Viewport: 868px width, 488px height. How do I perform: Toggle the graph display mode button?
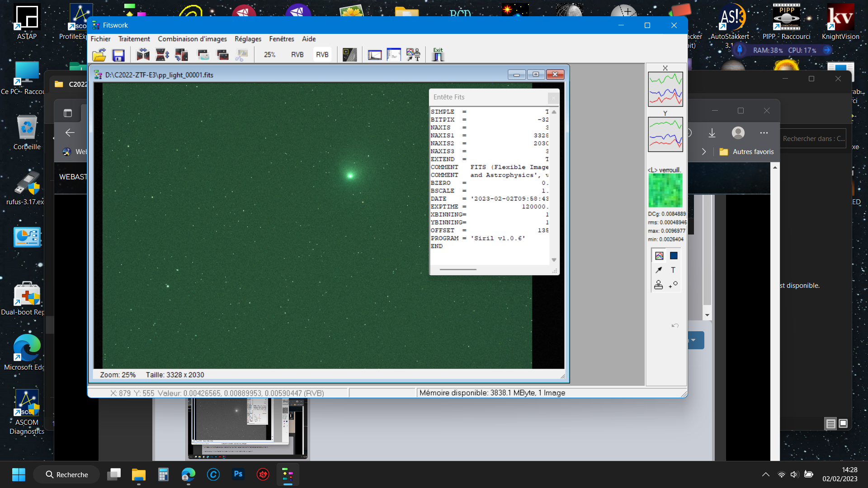pyautogui.click(x=659, y=256)
